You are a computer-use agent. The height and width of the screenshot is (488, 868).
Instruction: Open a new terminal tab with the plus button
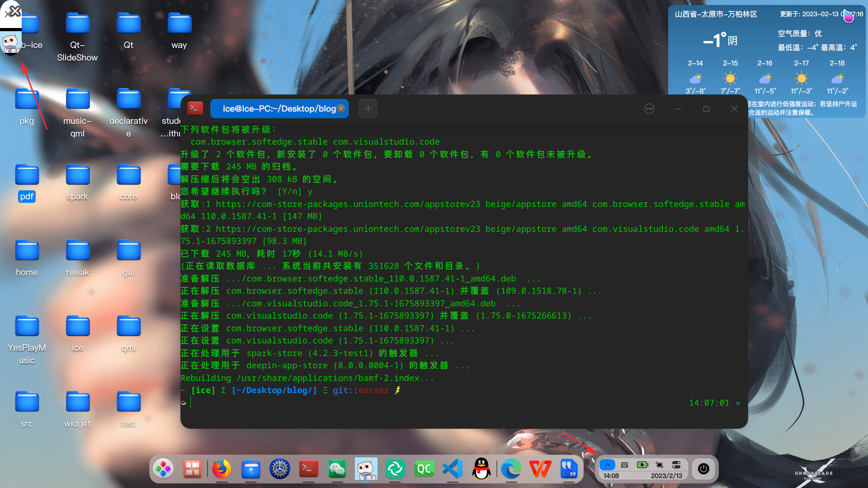[368, 108]
